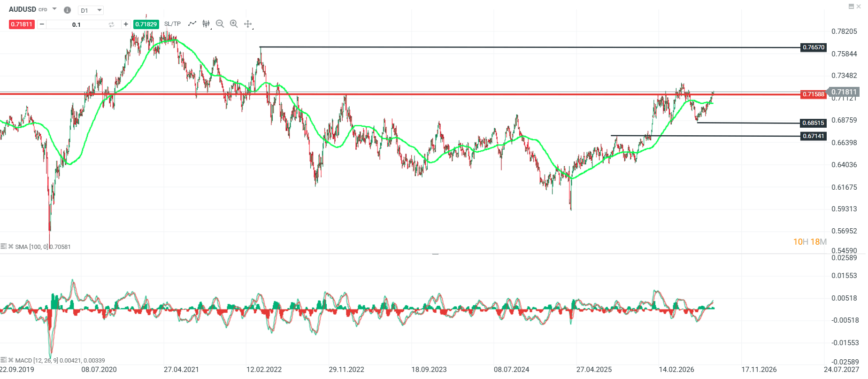868x379 pixels.
Task: Select the 0.68515 horizontal line label
Action: [x=813, y=123]
